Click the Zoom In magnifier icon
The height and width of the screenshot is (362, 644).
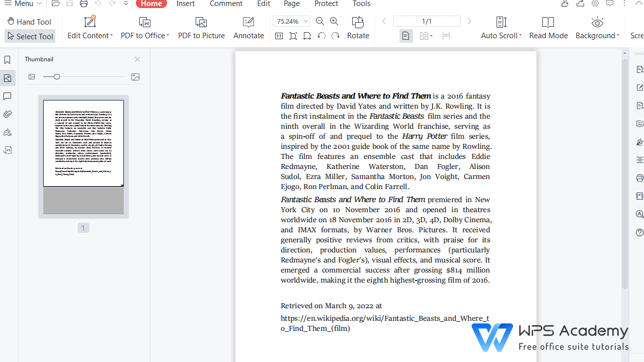[334, 21]
